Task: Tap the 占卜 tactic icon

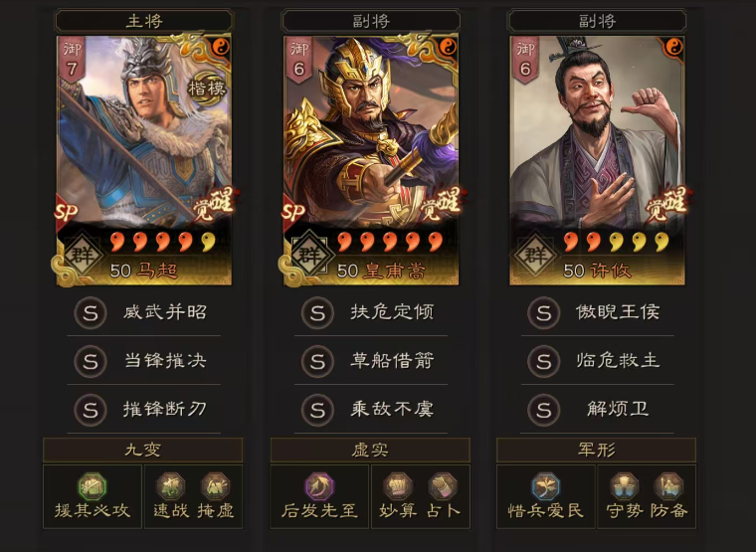Action: [443, 487]
